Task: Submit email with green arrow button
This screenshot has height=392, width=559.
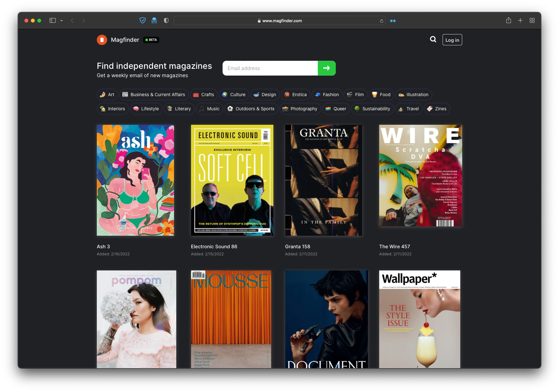Action: point(327,68)
